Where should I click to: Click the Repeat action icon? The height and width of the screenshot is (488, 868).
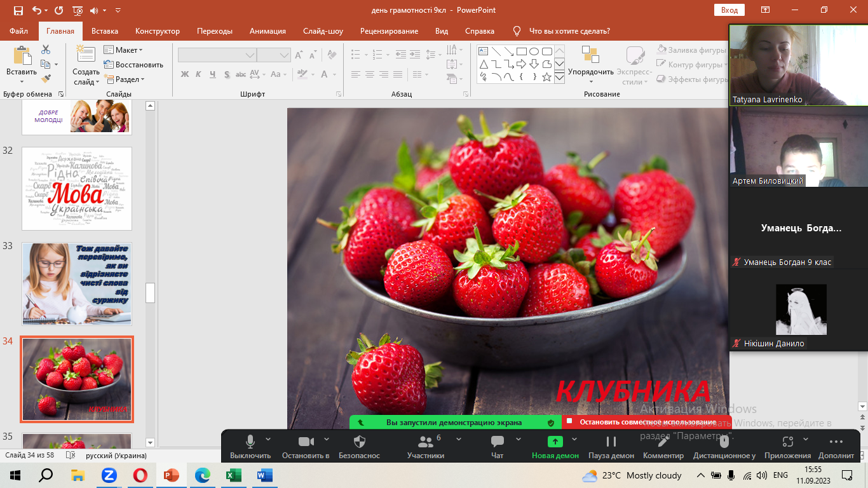click(x=59, y=10)
